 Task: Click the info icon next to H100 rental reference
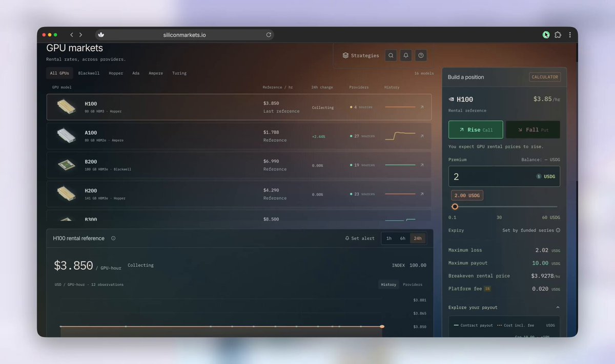tap(113, 238)
